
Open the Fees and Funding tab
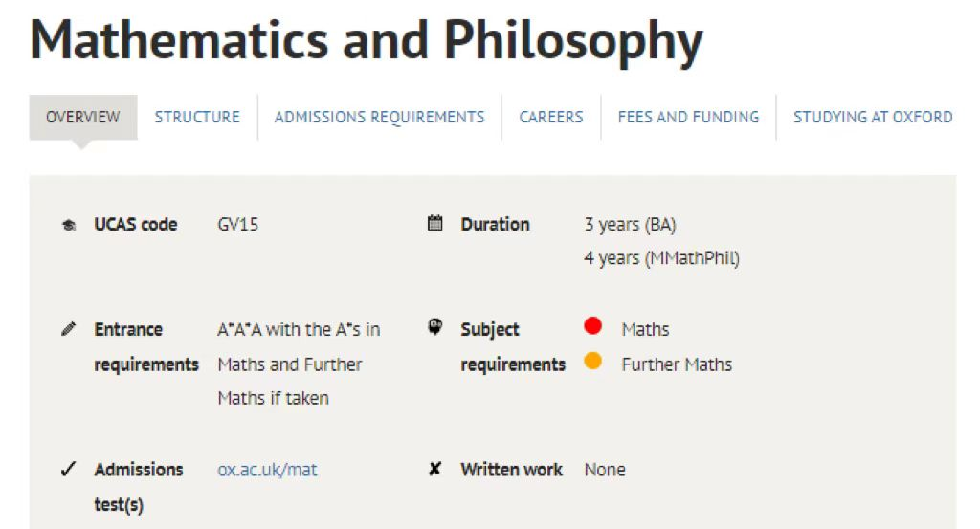tap(688, 118)
